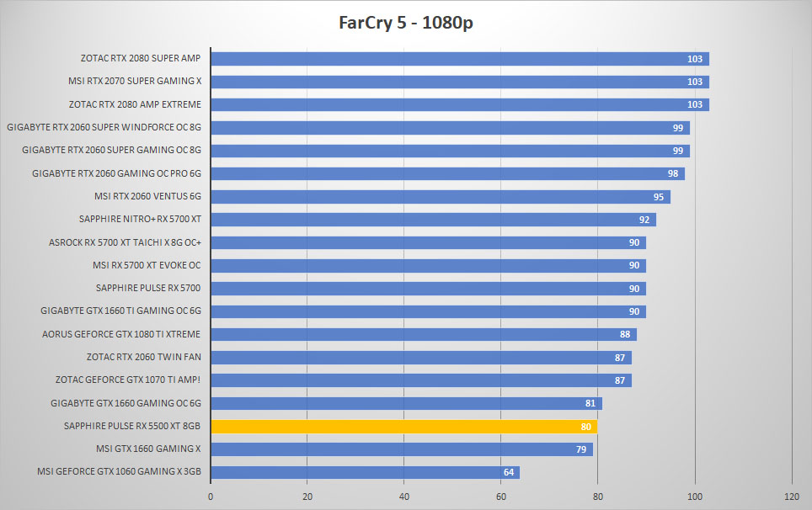This screenshot has height=510, width=812.
Task: Select GIGABYTE RTX 2060 SUPER GAMING OC 8G label
Action: coord(111,150)
